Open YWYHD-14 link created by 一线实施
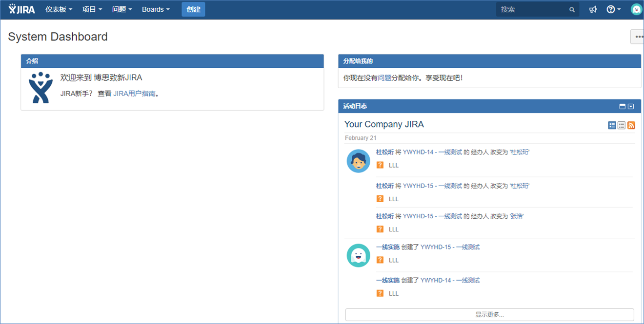Screen dimensions: 644x324 (x=450, y=280)
